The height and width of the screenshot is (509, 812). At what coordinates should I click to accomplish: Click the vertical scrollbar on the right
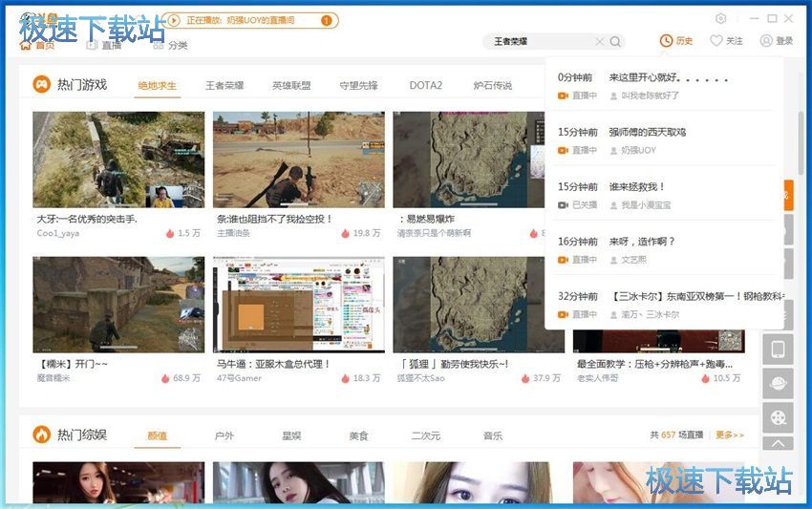(801, 143)
